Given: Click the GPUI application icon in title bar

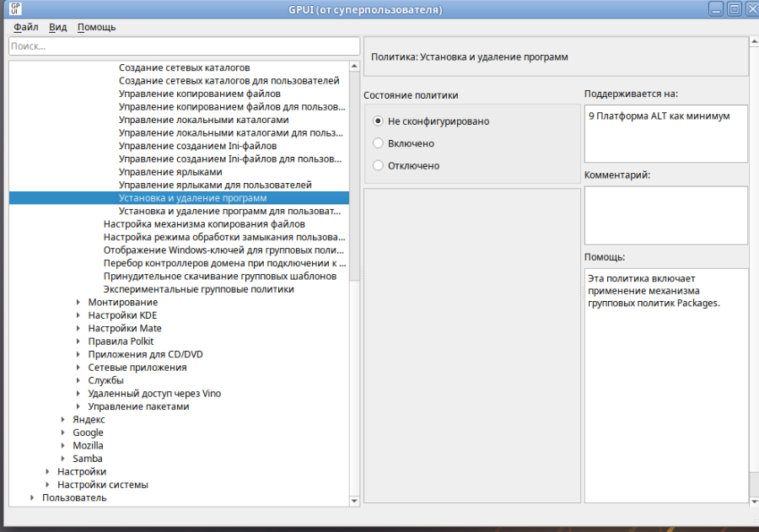Looking at the screenshot, I should tap(15, 8).
